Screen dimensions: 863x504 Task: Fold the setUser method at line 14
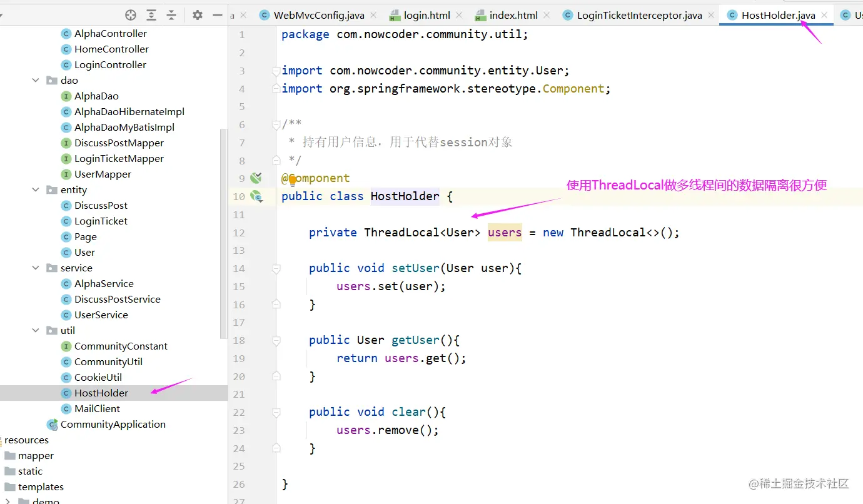pyautogui.click(x=276, y=268)
